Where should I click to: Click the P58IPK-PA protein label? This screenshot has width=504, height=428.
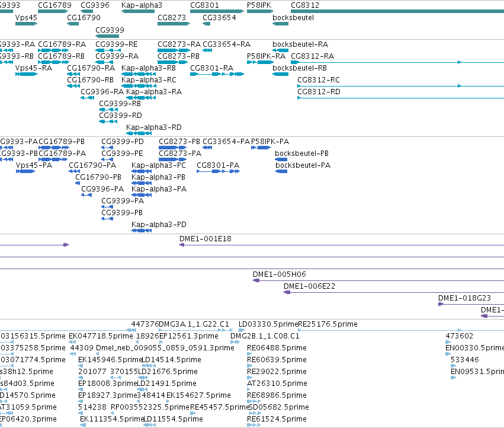tap(270, 142)
